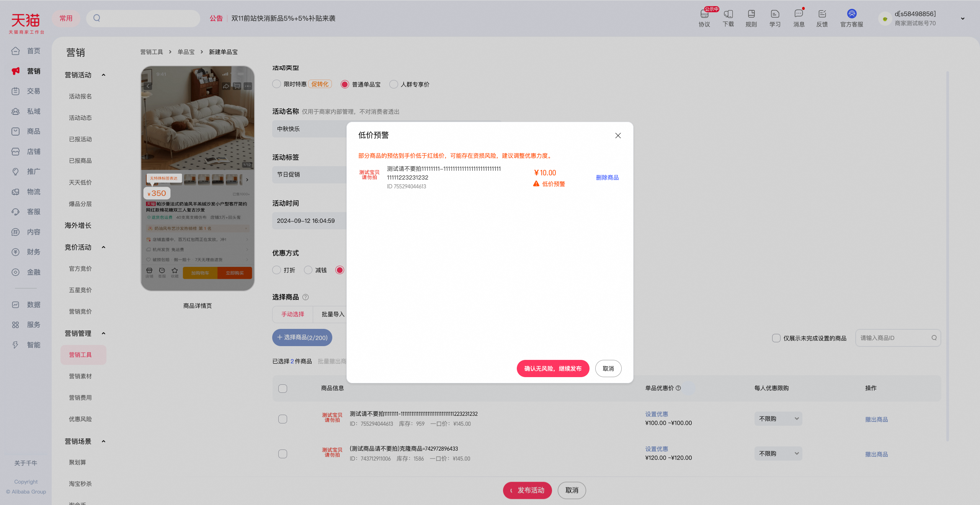
Task: Check the row of product ID 755294044613
Action: click(283, 419)
